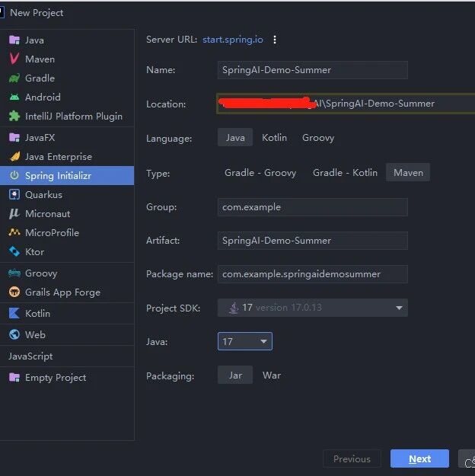Click the Java project type icon
The height and width of the screenshot is (476, 475).
(14, 40)
